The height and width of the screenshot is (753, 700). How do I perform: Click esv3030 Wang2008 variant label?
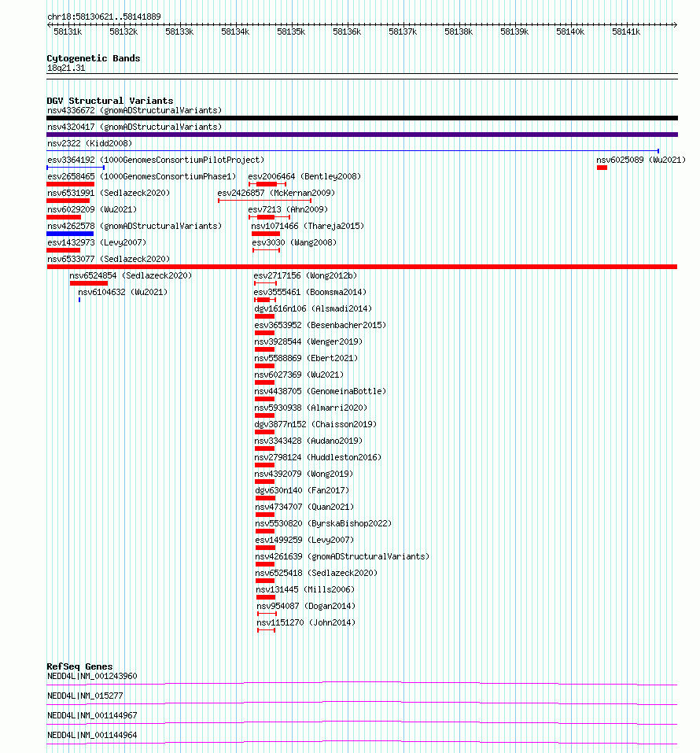294,242
